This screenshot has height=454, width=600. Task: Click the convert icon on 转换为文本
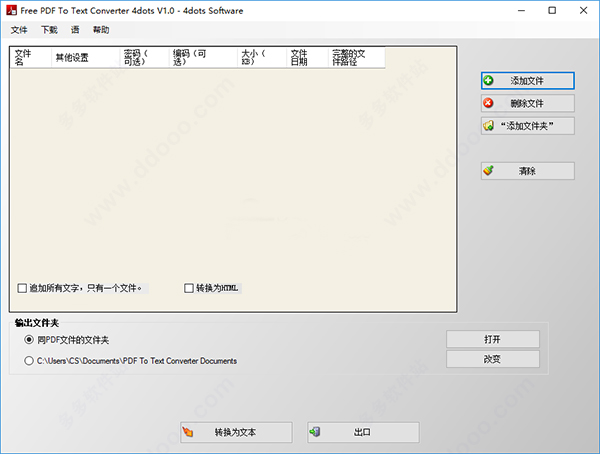(188, 432)
